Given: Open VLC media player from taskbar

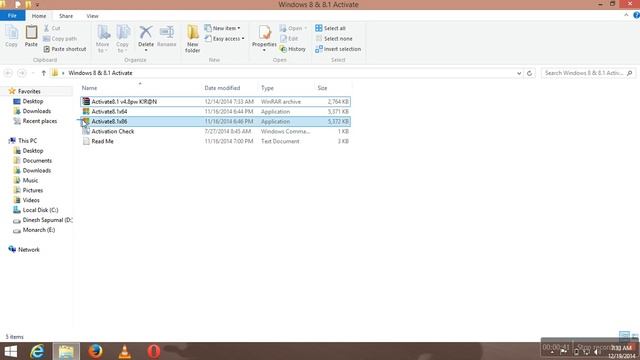Looking at the screenshot, I should [x=124, y=351].
